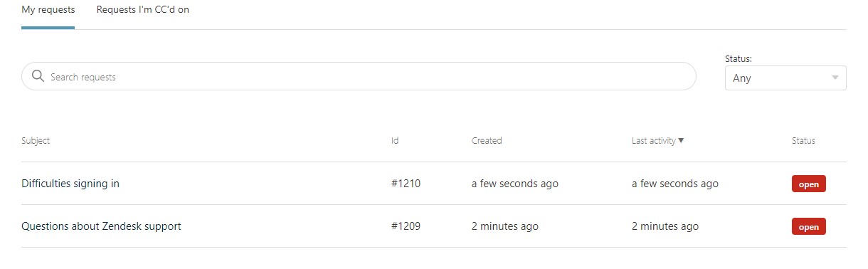Open Requests I'm CC'd on tab

(x=143, y=11)
